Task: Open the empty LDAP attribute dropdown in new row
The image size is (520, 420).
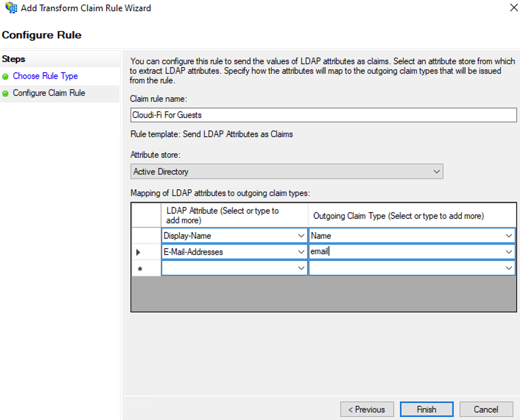Action: [301, 268]
